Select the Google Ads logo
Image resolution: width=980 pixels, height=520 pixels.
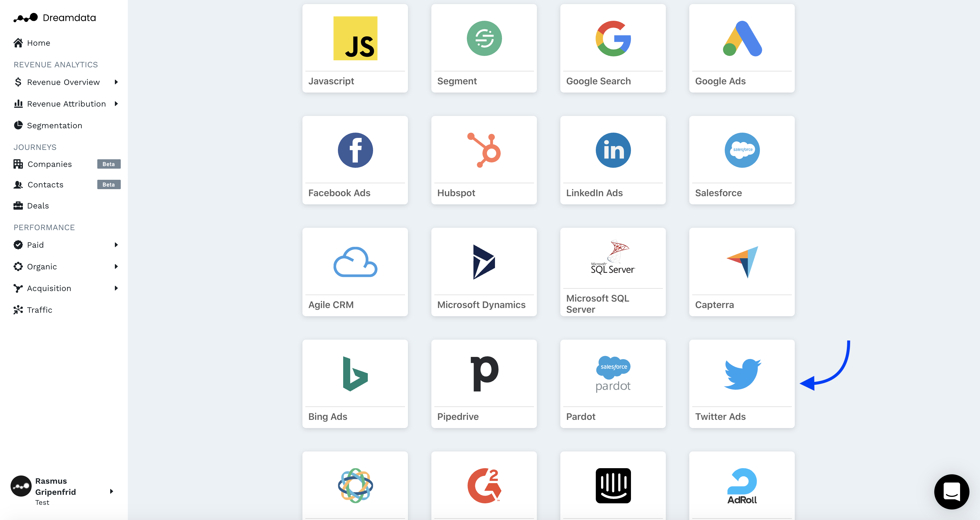[742, 38]
